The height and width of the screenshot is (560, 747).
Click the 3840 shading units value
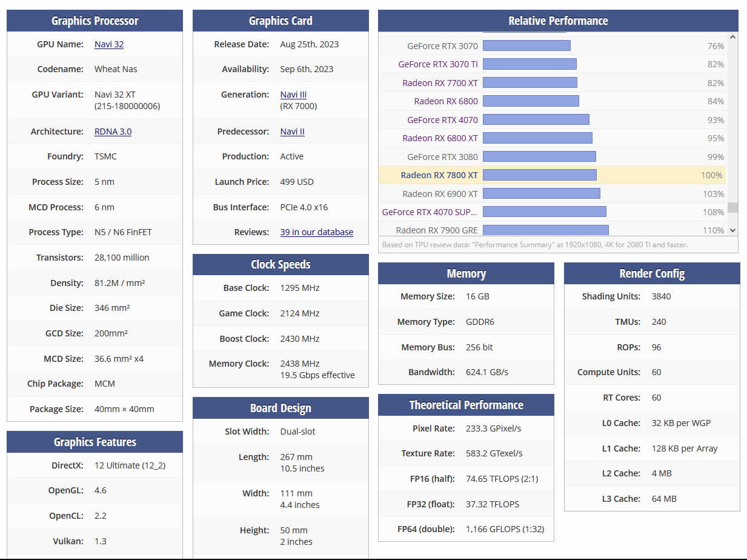pyautogui.click(x=662, y=296)
